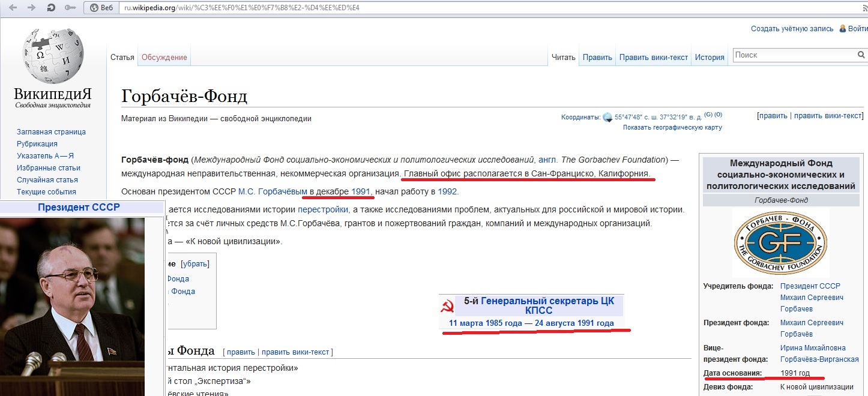Screen dimensions: 868x396
Task: Open Указатель А—Я in the sidebar
Action: click(x=46, y=156)
